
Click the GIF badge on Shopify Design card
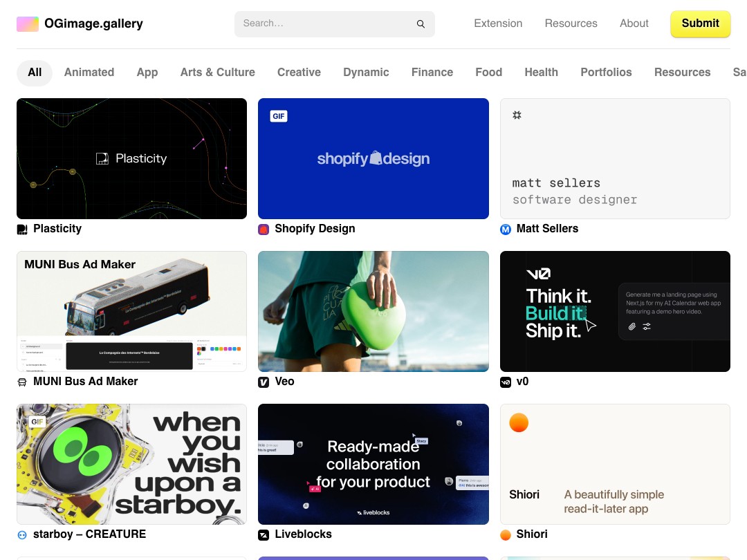tap(279, 116)
